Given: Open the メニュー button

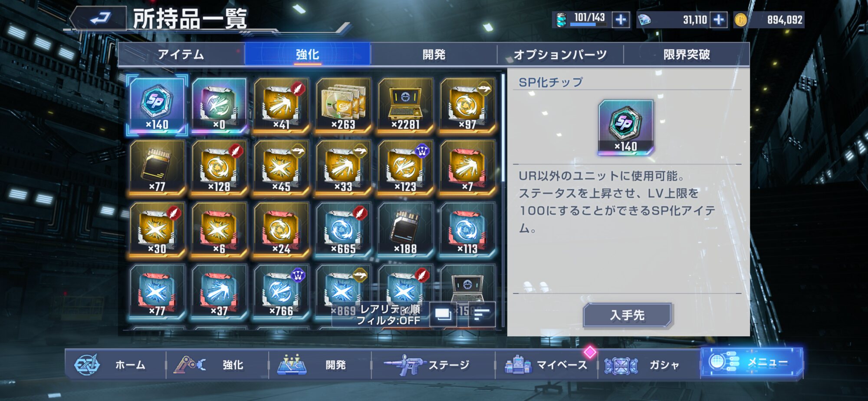Looking at the screenshot, I should pos(752,362).
